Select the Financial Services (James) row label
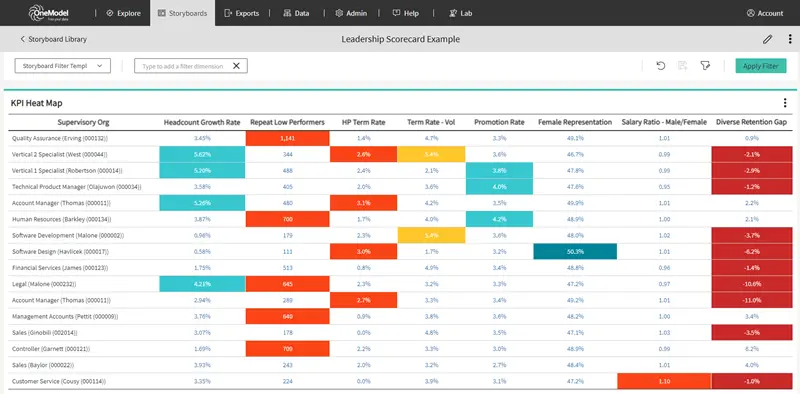The height and width of the screenshot is (394, 800). tap(61, 267)
